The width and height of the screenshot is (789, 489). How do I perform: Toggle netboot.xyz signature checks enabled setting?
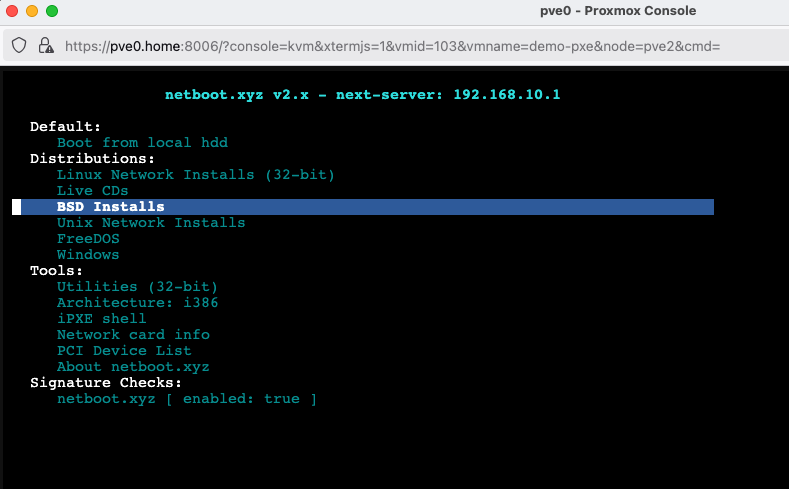click(x=186, y=399)
